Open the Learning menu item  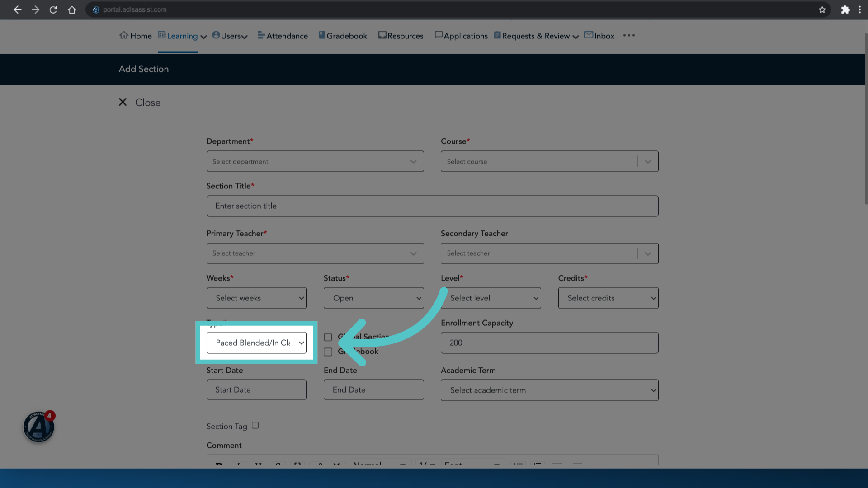tap(182, 36)
